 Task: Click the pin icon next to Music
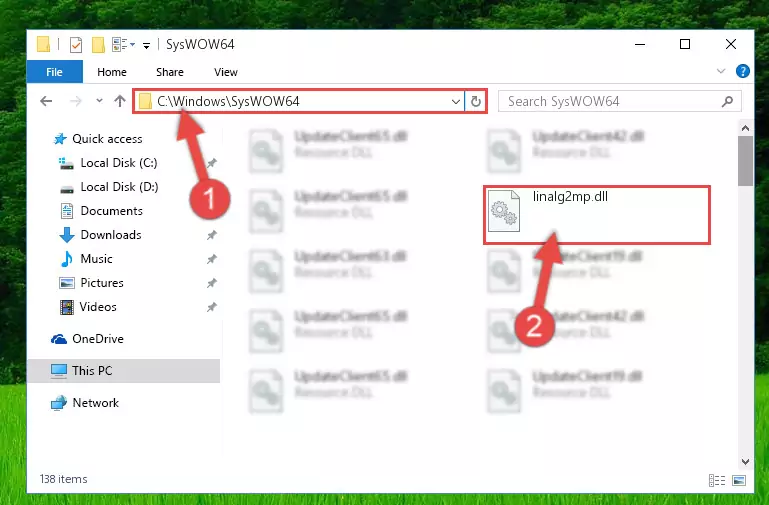[x=211, y=259]
